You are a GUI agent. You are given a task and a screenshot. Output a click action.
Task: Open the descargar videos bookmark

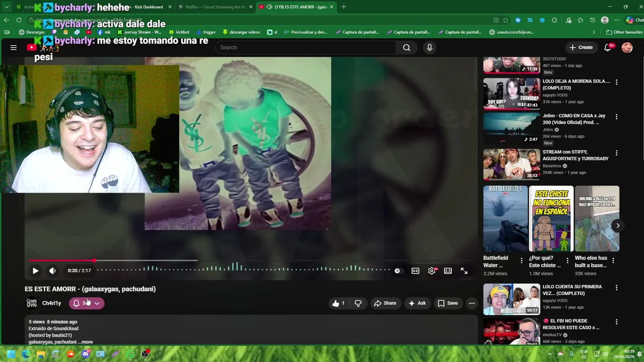[x=241, y=32]
